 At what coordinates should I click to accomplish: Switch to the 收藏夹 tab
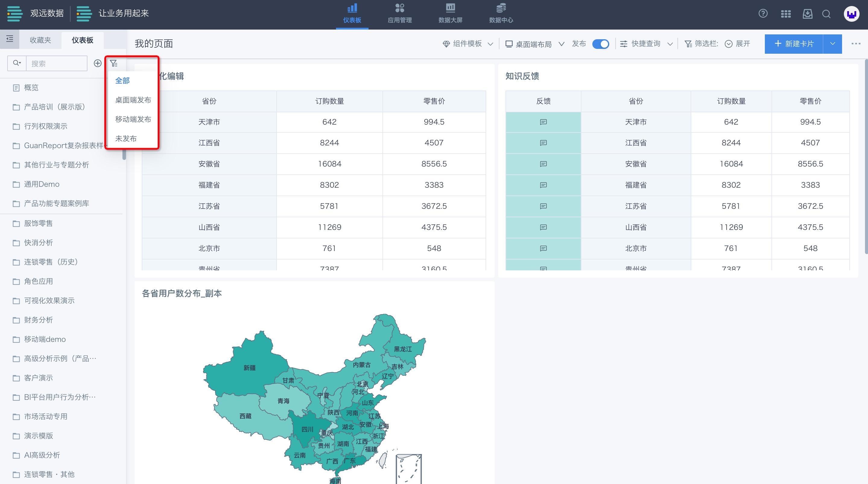tap(40, 40)
